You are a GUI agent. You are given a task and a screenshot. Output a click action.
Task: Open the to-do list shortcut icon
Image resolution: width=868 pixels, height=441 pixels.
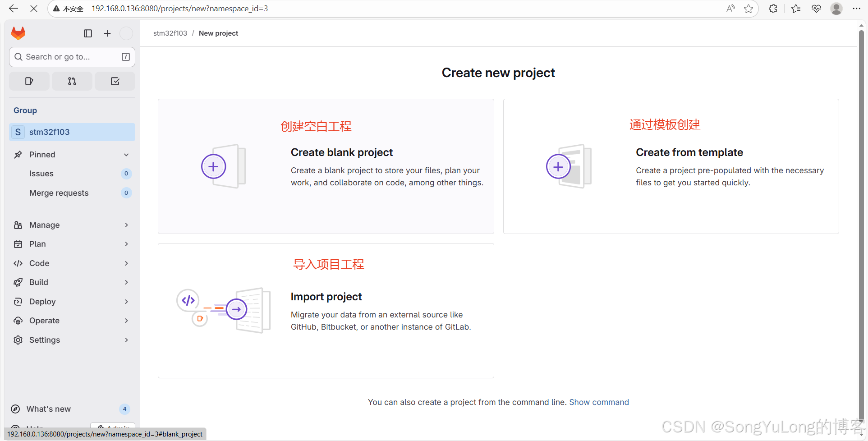pos(115,81)
